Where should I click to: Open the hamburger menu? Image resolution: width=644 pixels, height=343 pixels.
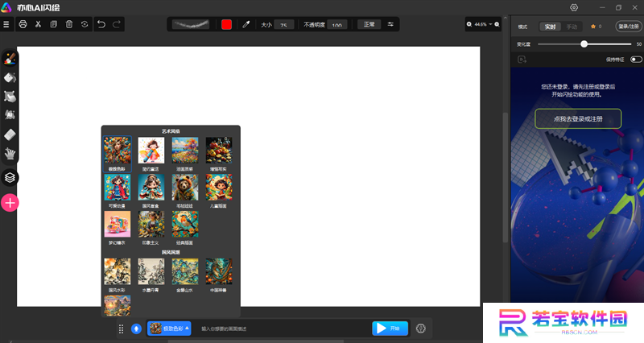pyautogui.click(x=6, y=24)
